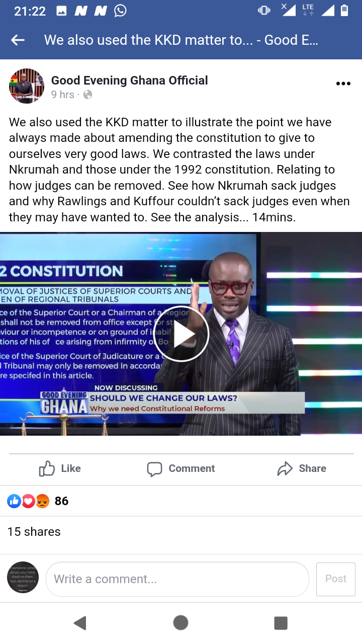Tap your commenter avatar thumbnail

[23, 577]
